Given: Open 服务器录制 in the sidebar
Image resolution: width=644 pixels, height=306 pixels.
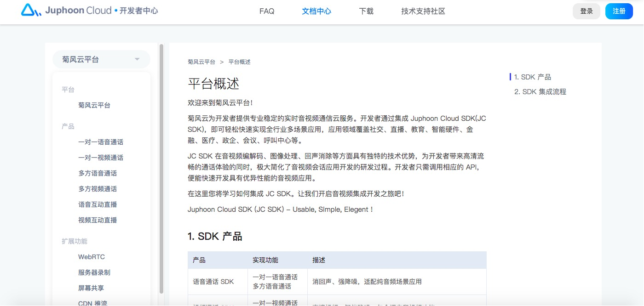Looking at the screenshot, I should tap(94, 272).
